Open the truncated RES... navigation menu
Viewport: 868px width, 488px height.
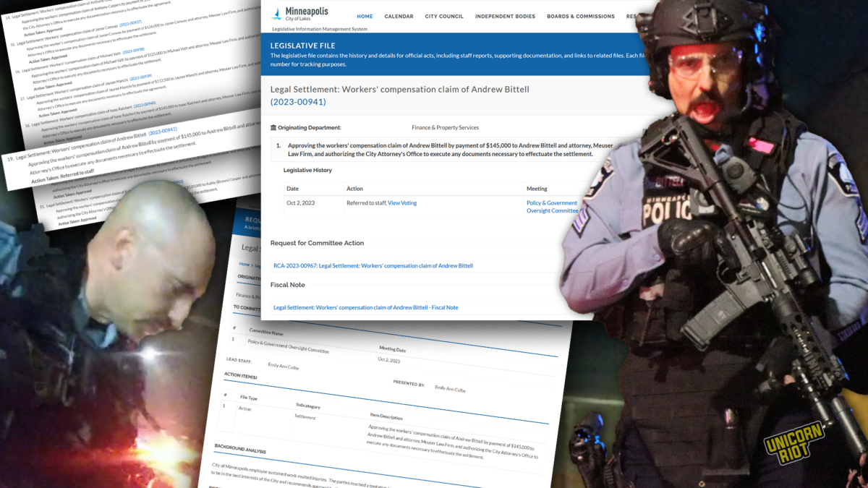coord(631,16)
